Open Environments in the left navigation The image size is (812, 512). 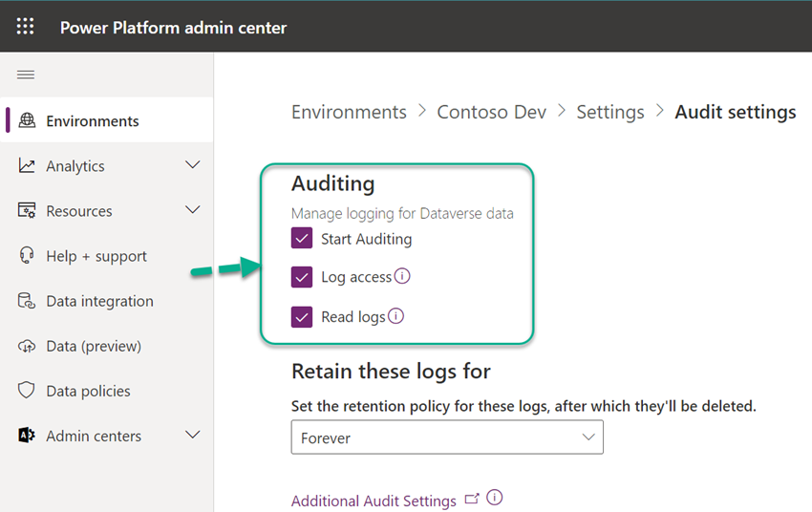pos(107,120)
